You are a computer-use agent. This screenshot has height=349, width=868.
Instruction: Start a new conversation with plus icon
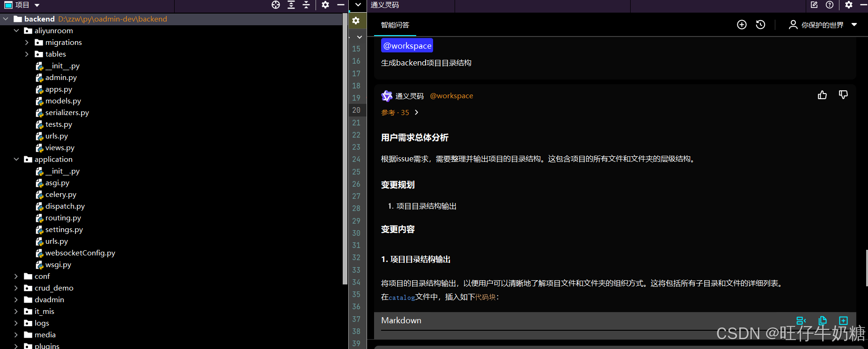[x=742, y=24]
